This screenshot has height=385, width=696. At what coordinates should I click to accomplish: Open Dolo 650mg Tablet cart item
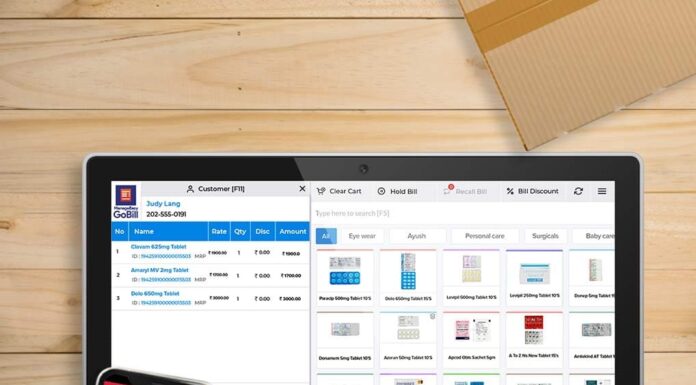(155, 294)
